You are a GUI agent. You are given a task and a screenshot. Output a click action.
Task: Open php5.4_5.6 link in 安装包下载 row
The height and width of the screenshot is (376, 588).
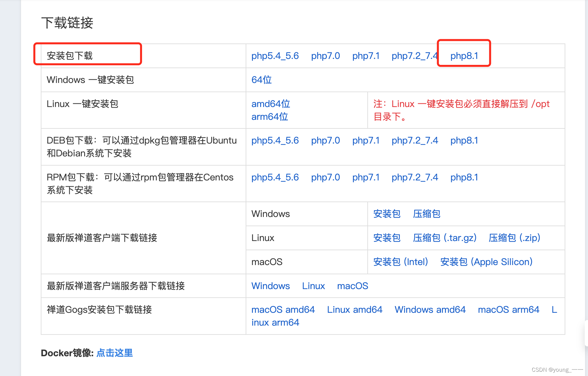(x=275, y=56)
